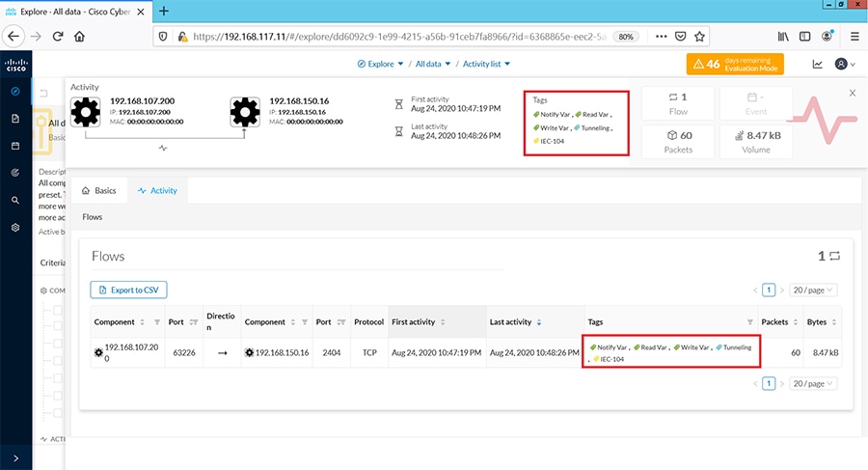Select page 1 in top pagination

[769, 290]
